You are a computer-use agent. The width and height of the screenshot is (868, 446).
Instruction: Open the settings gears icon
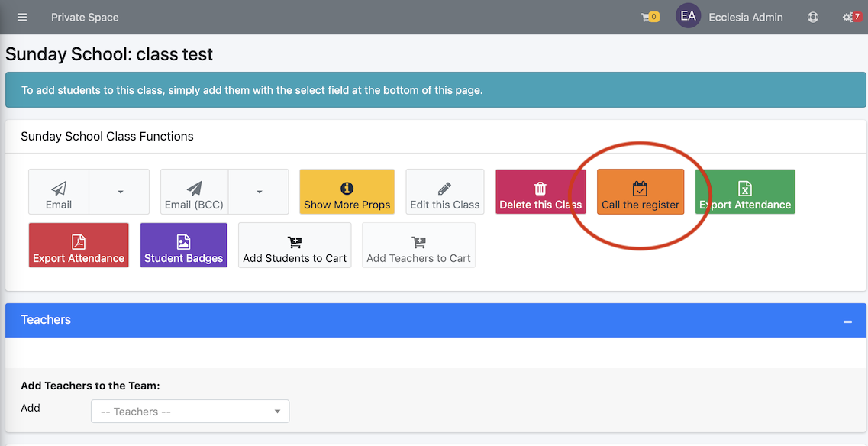pos(852,17)
